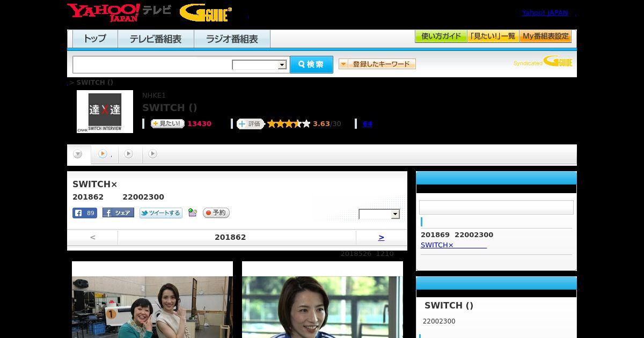
Task: Open the Yahoo! JAPAN TV logo
Action: (119, 12)
